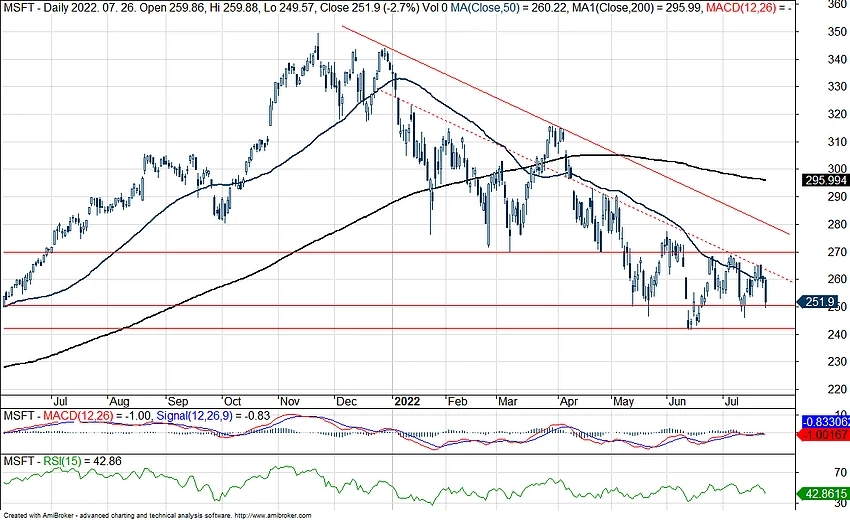Click the Jul label just before Aug
This screenshot has height=520, width=850.
tap(60, 401)
